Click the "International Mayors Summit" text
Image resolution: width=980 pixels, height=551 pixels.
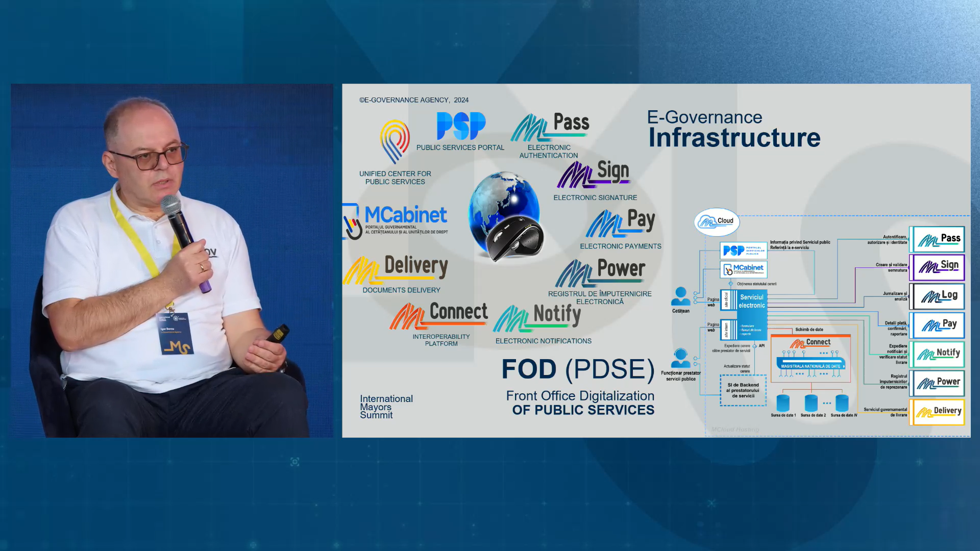pos(386,407)
